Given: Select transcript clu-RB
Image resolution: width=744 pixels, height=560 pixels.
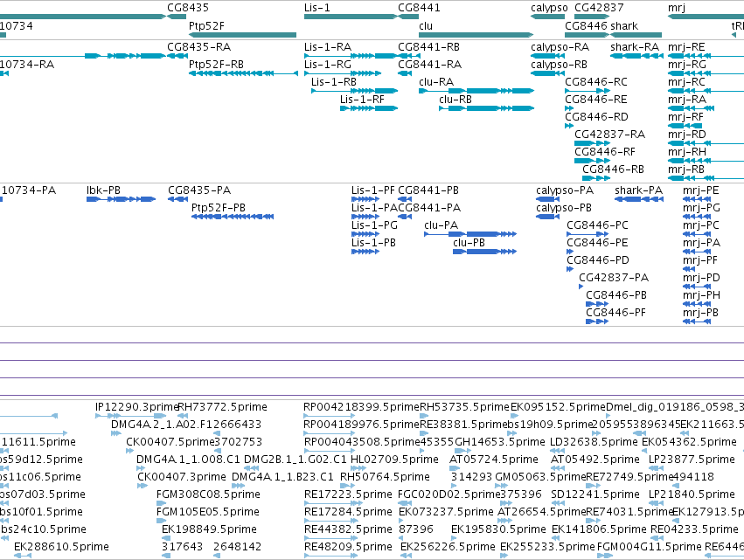Looking at the screenshot, I should pos(455,100).
